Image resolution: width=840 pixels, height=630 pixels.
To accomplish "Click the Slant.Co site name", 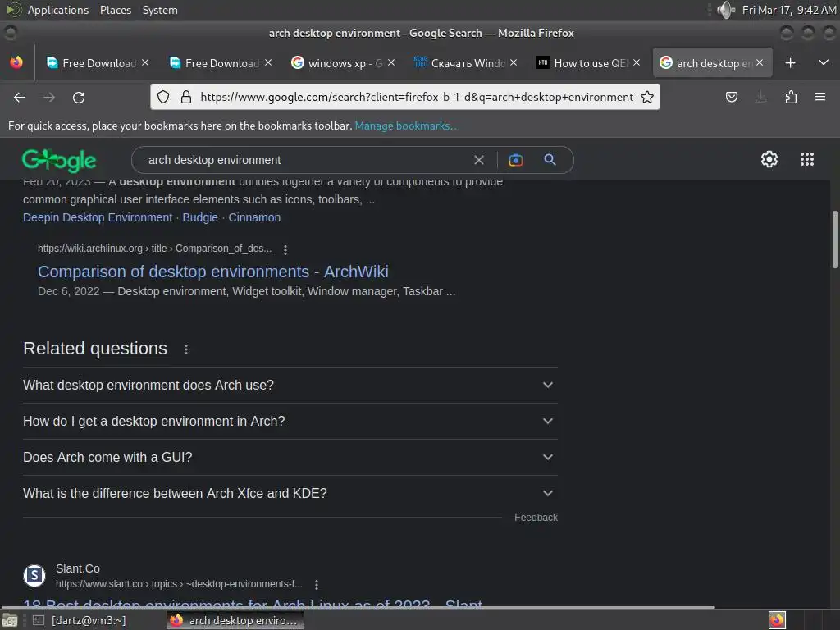I will (78, 568).
